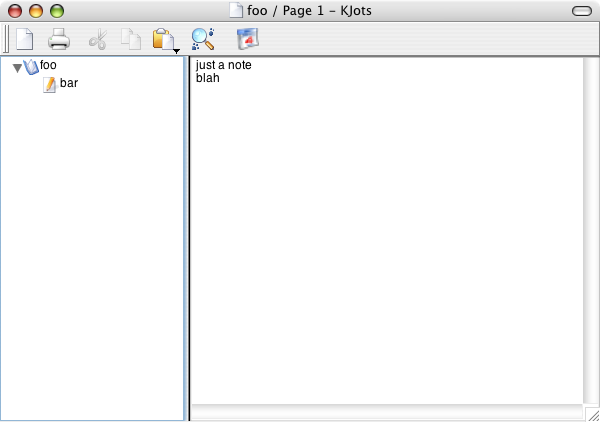Image resolution: width=600 pixels, height=422 pixels.
Task: Place the cursor in "just a note" line
Action: point(223,65)
